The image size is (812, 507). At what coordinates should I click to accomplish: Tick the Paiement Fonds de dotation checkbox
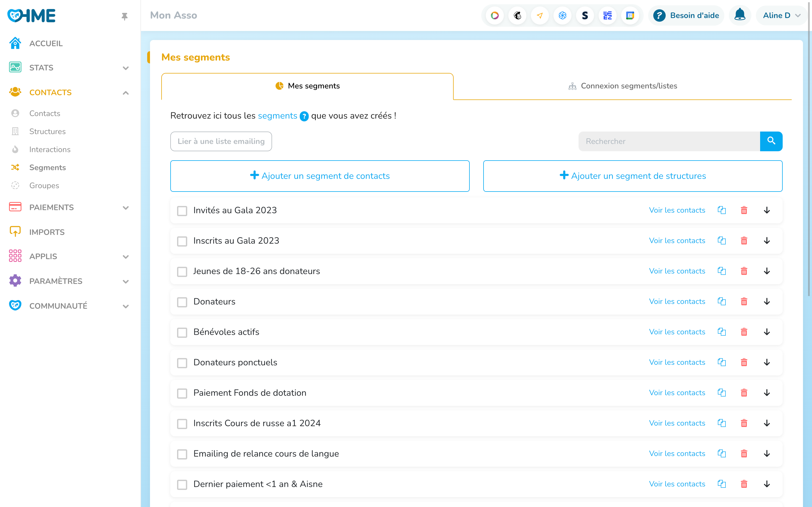tap(182, 393)
